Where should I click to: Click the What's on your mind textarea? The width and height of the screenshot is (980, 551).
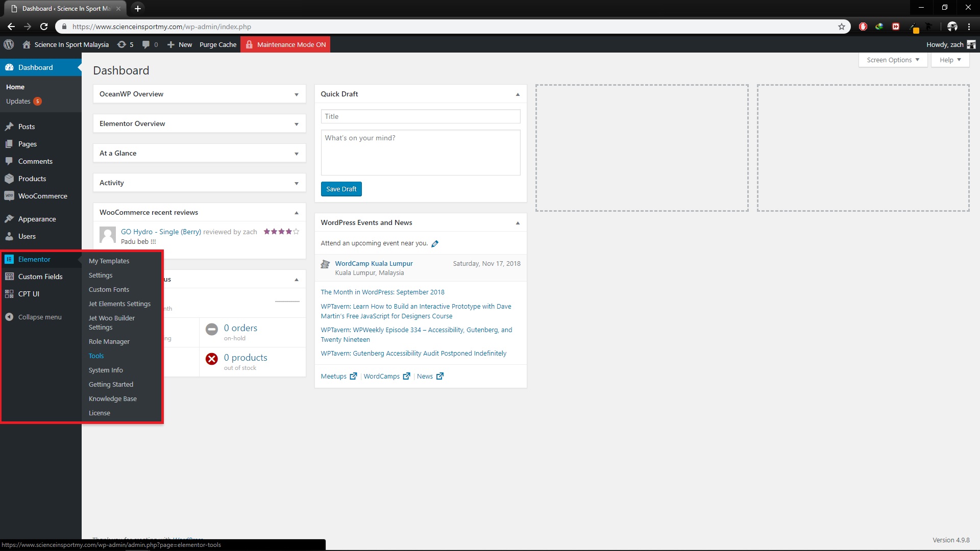coord(421,153)
